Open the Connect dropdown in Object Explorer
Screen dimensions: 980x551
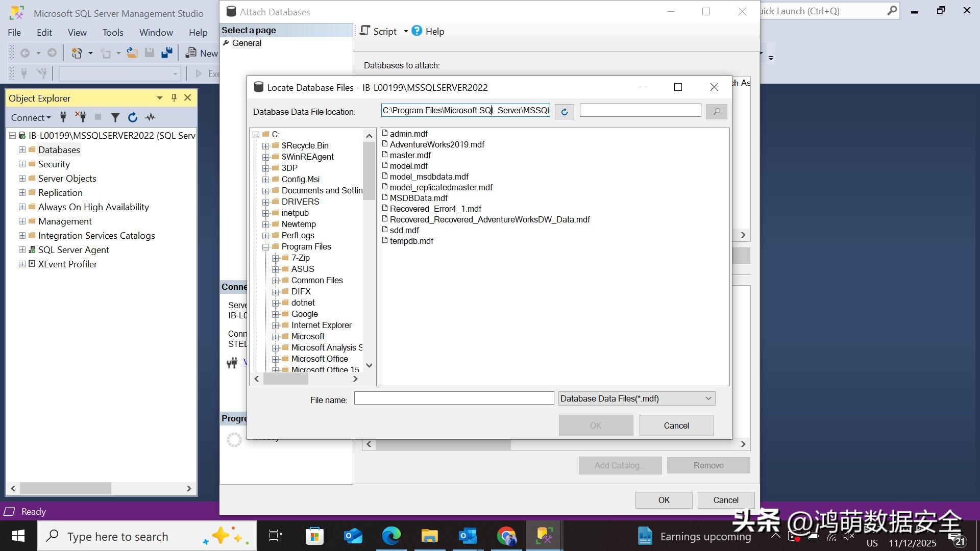[31, 118]
